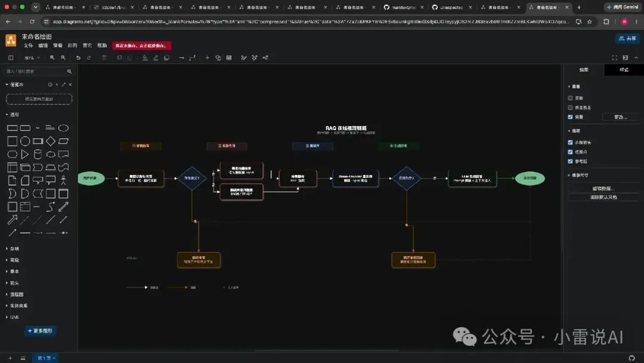
Task: Click the 更多图形 button
Action: coord(41,331)
